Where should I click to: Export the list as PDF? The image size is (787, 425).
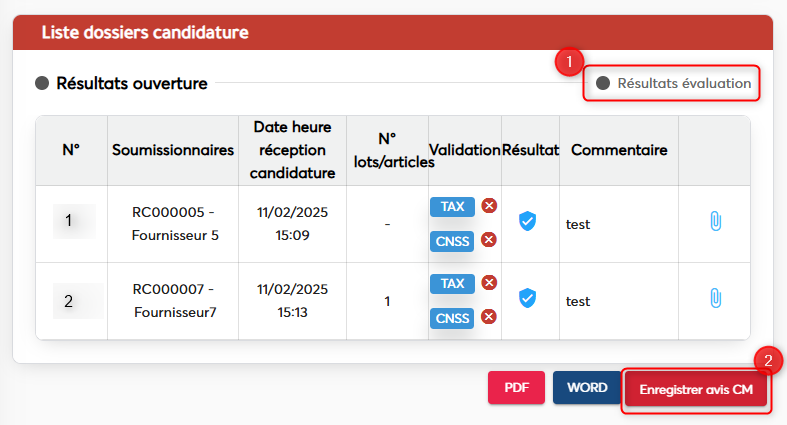[516, 387]
